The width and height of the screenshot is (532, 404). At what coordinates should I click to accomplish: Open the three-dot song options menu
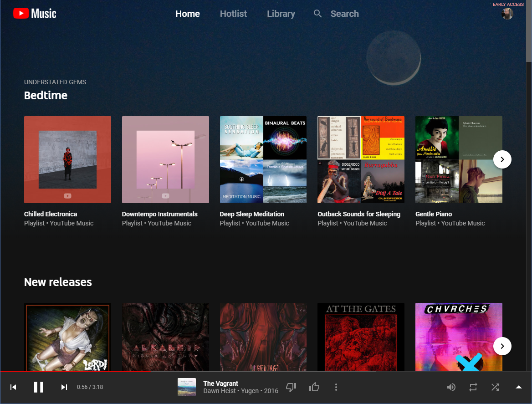tap(336, 387)
